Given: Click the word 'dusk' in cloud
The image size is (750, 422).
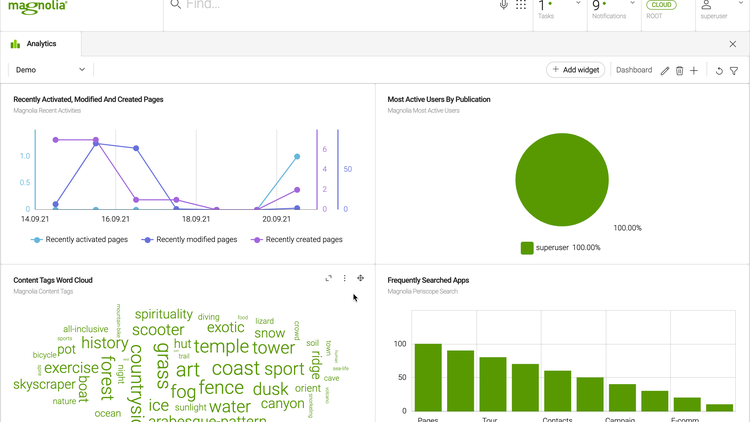Looking at the screenshot, I should point(271,389).
